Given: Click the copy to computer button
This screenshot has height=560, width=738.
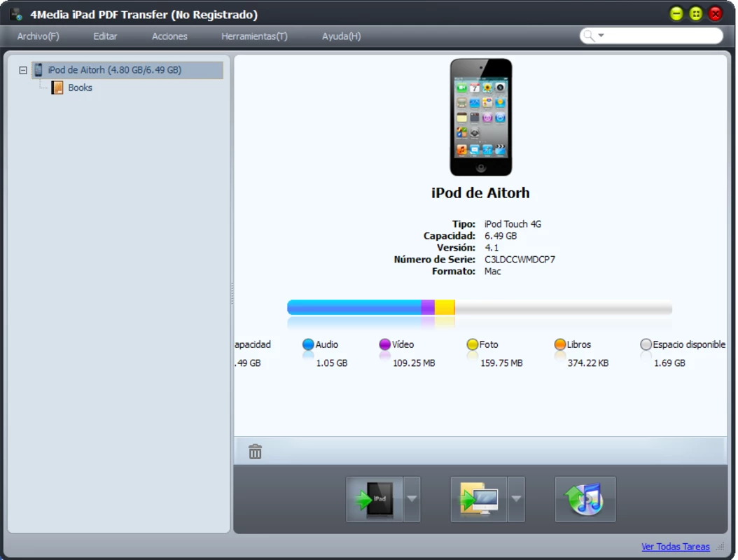Looking at the screenshot, I should click(x=479, y=499).
